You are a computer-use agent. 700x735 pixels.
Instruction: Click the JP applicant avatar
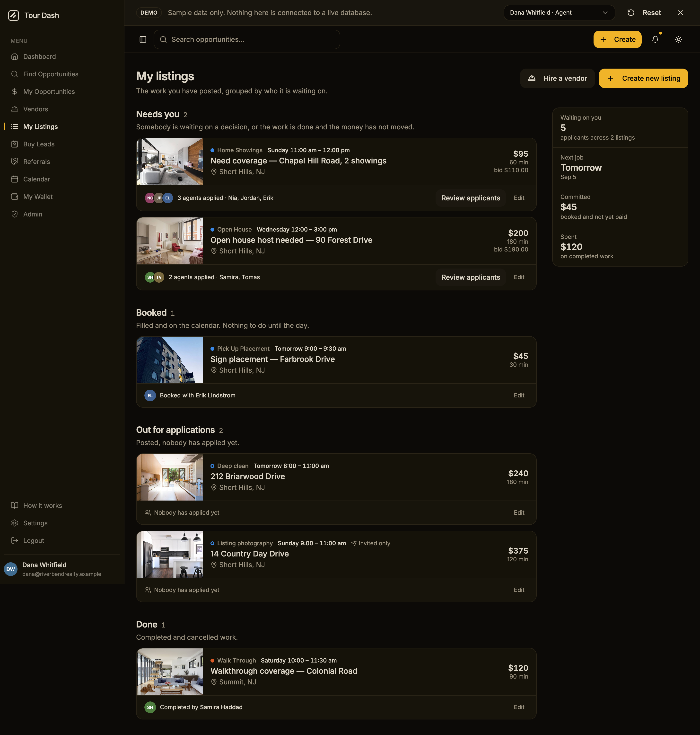(159, 198)
